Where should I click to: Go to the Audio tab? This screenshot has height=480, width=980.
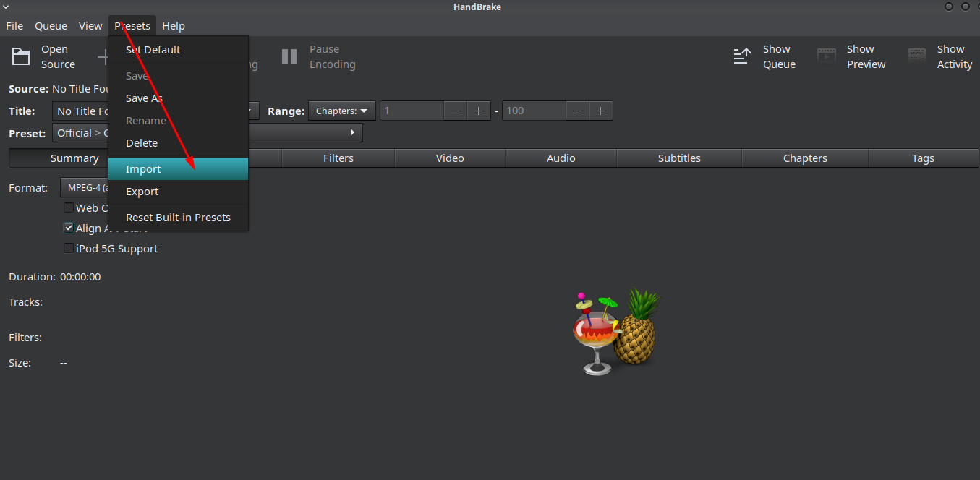561,158
